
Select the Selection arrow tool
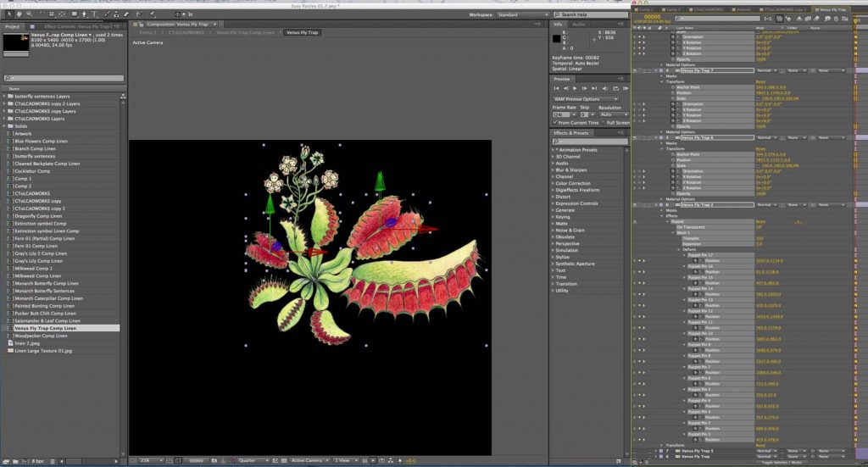(x=9, y=14)
